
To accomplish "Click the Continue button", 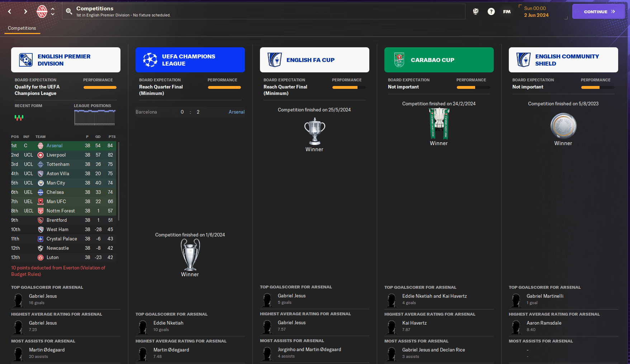I will tap(598, 11).
